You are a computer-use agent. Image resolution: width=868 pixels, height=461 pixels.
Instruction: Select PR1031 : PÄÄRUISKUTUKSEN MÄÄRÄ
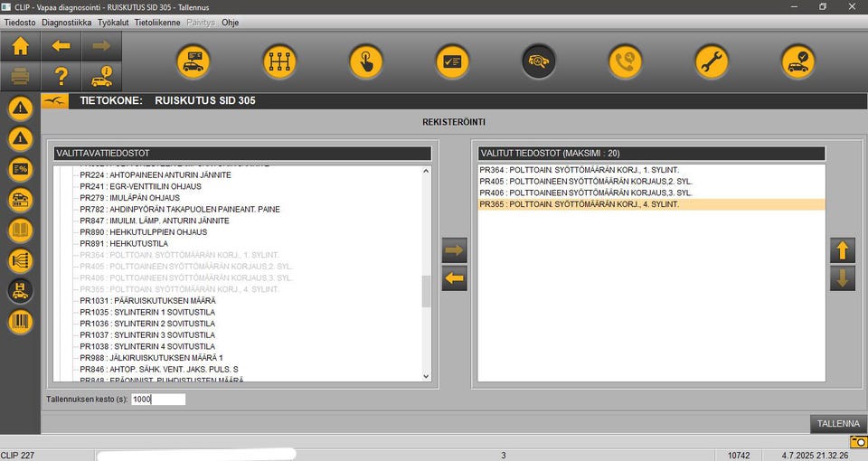[147, 300]
